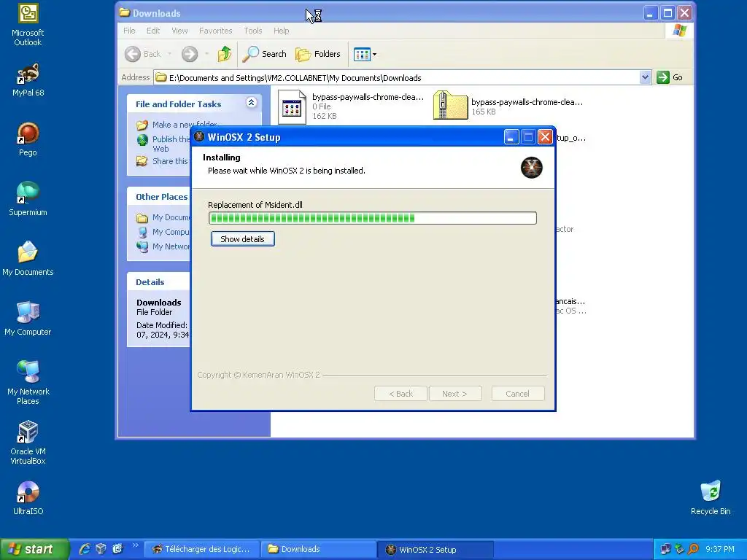Collapse File and Folder Tasks panel
The image size is (747, 560).
pyautogui.click(x=252, y=102)
